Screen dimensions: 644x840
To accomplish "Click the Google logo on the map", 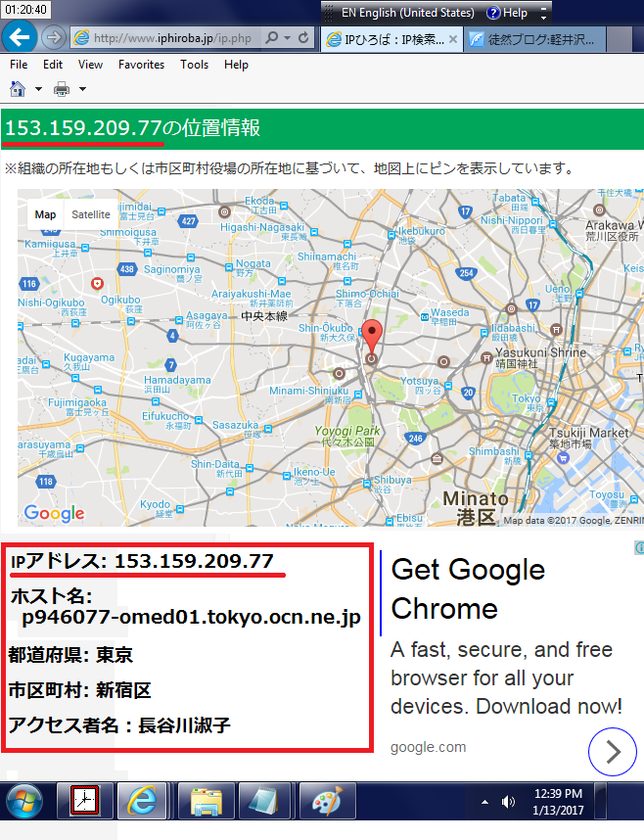I will [54, 513].
